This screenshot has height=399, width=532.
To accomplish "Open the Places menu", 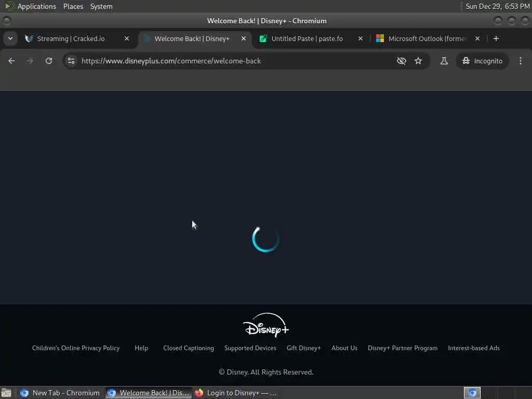I will [73, 6].
